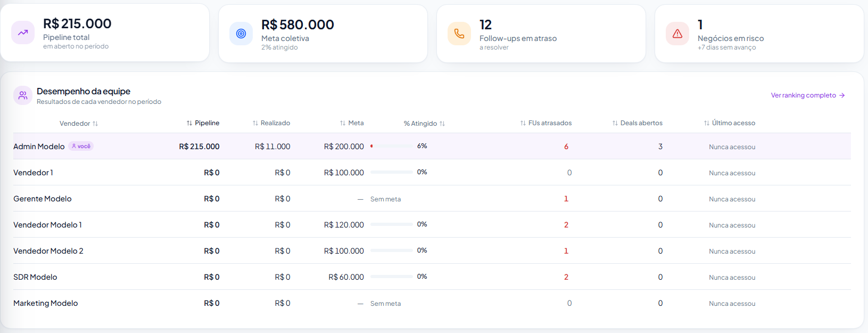Select the Vendedor Modelo 2 row name

[48, 251]
